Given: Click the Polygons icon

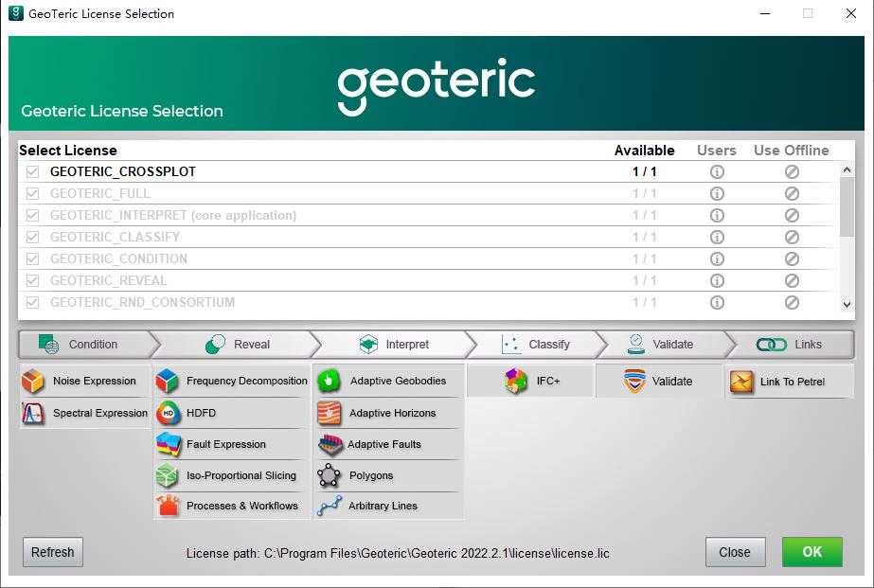Looking at the screenshot, I should (x=329, y=475).
